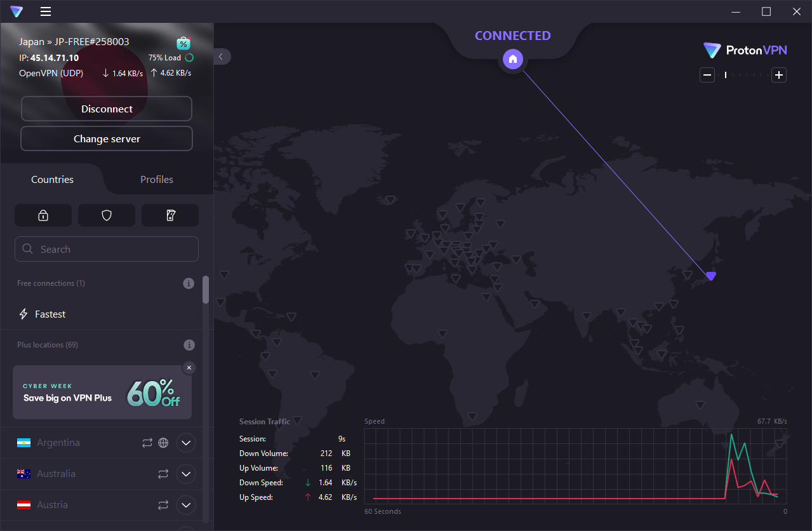The height and width of the screenshot is (531, 812).
Task: Toggle the Kill Switch button
Action: point(170,215)
